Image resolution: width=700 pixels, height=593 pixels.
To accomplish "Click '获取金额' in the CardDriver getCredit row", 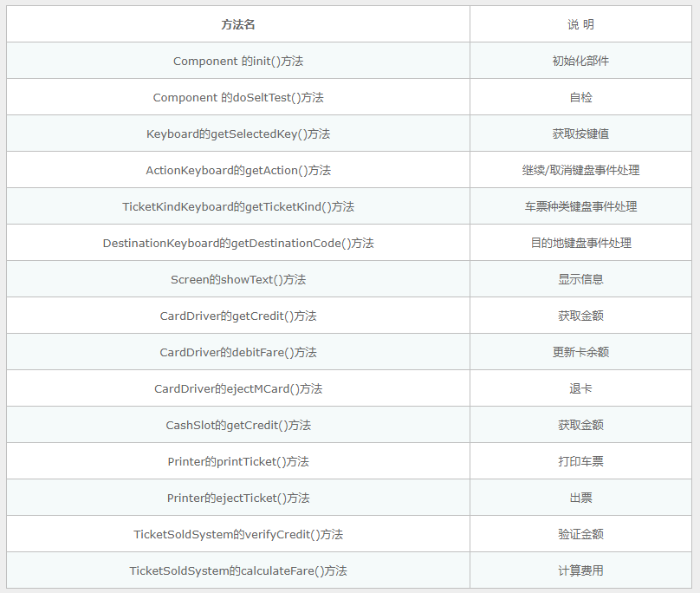I will 580,316.
